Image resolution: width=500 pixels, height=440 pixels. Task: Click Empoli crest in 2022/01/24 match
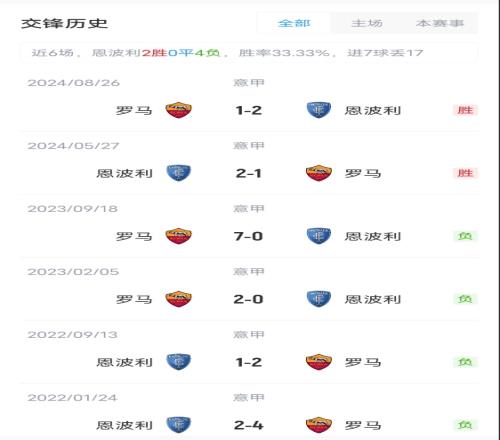[179, 425]
